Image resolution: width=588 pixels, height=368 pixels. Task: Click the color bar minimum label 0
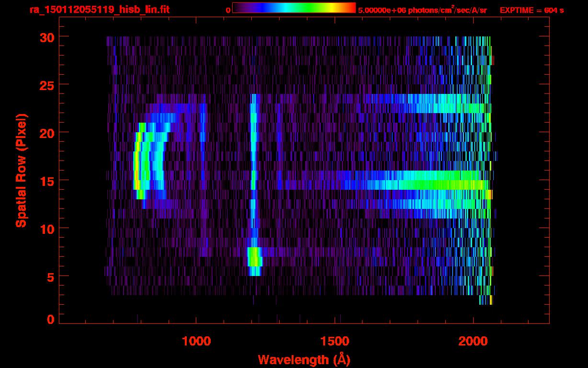pos(228,10)
